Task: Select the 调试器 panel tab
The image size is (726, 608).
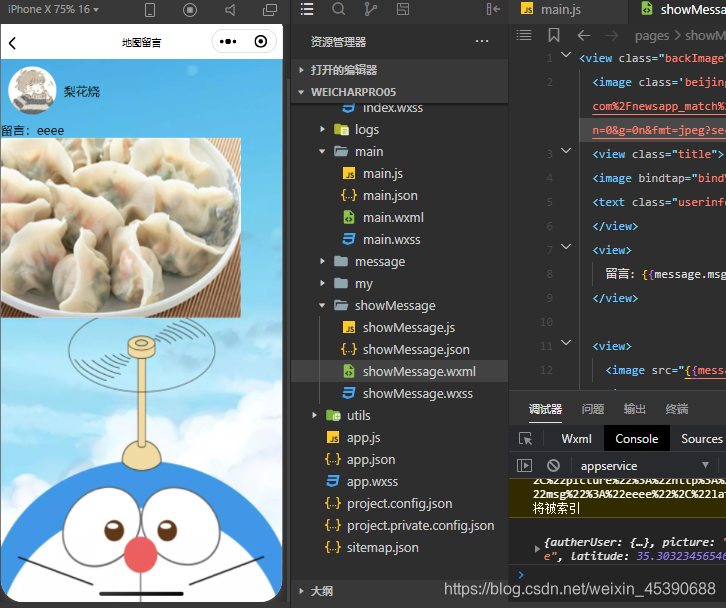Action: tap(545, 409)
